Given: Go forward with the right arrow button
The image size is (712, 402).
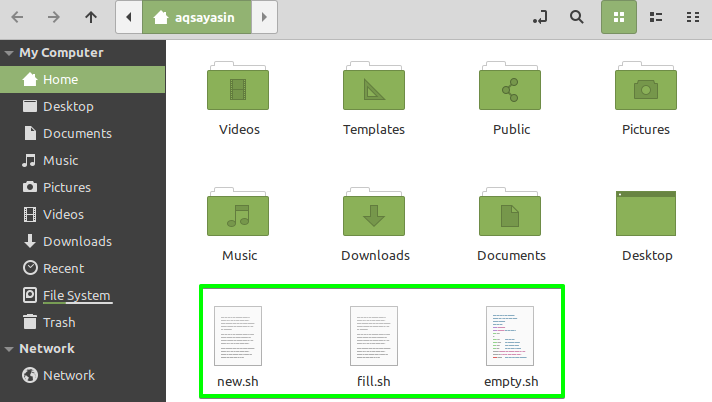Looking at the screenshot, I should pyautogui.click(x=54, y=17).
